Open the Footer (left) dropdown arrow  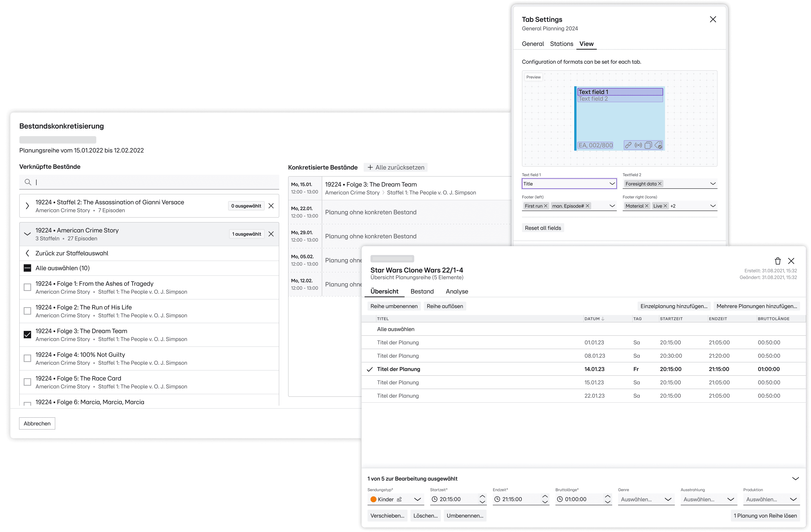612,206
